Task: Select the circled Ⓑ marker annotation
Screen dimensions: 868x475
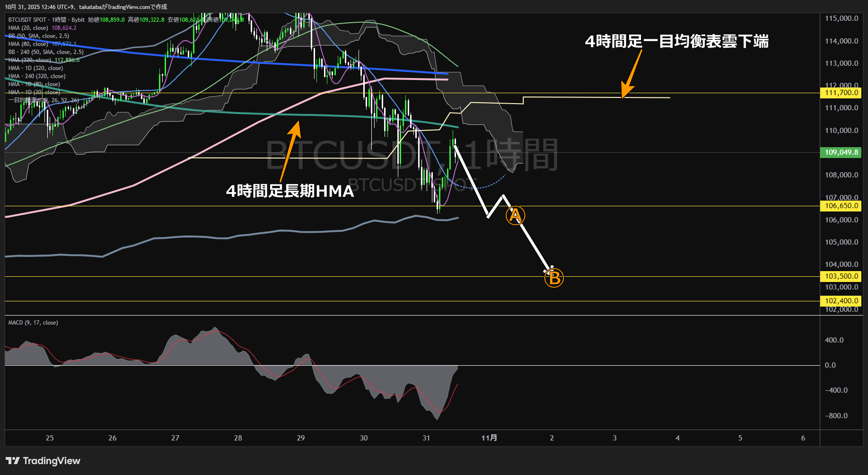Action: (553, 278)
